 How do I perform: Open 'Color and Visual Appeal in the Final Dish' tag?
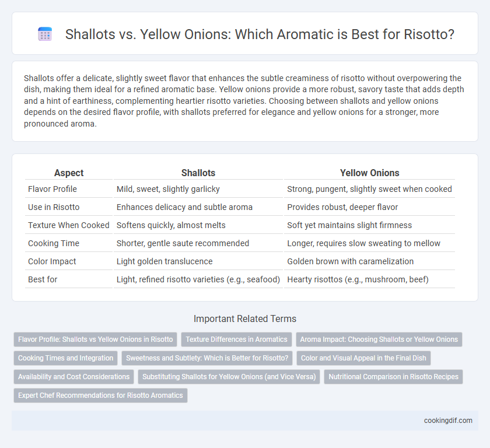tap(363, 358)
